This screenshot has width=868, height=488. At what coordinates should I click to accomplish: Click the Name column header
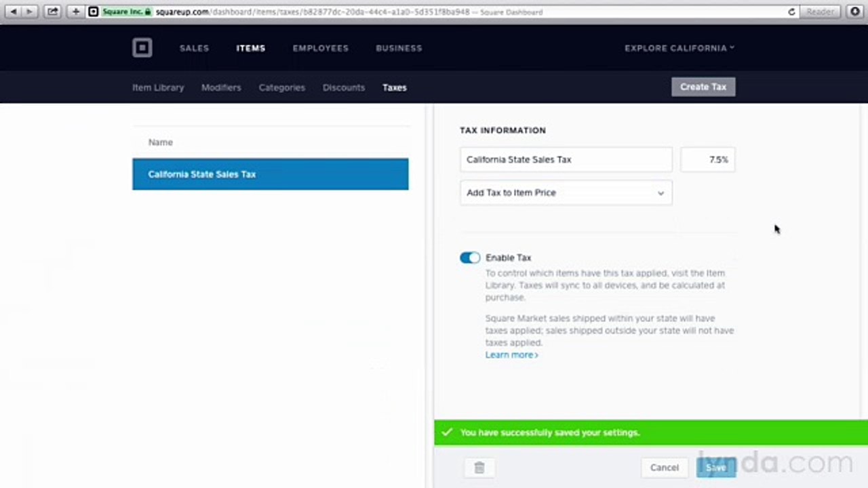pos(161,142)
